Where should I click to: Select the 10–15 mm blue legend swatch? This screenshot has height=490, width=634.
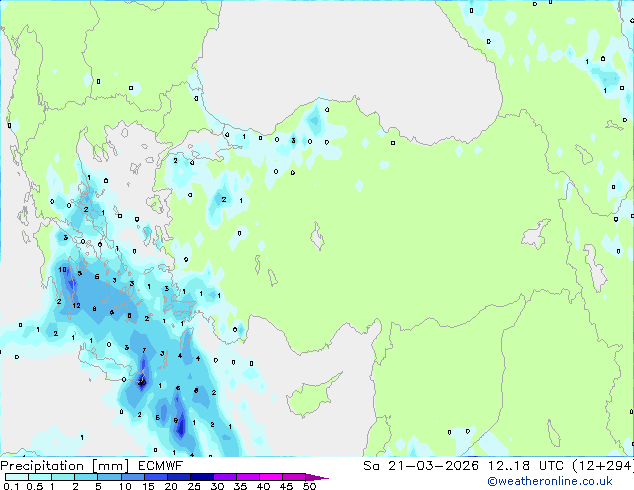click(133, 477)
